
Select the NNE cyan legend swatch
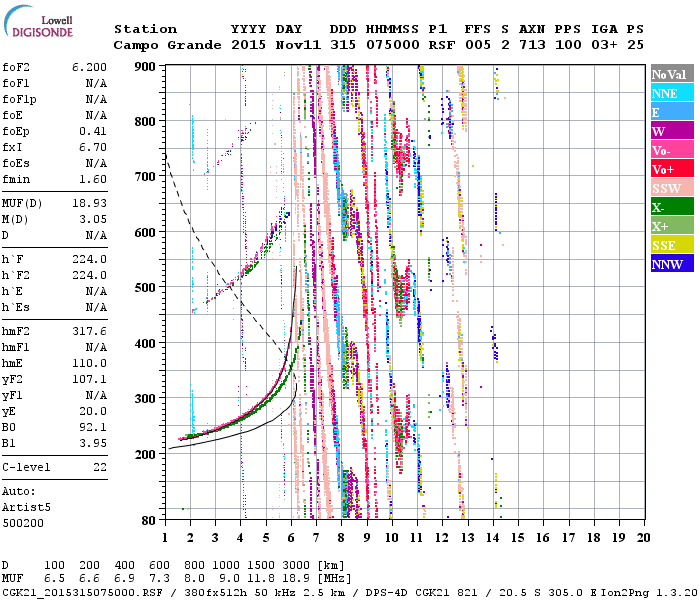click(672, 93)
